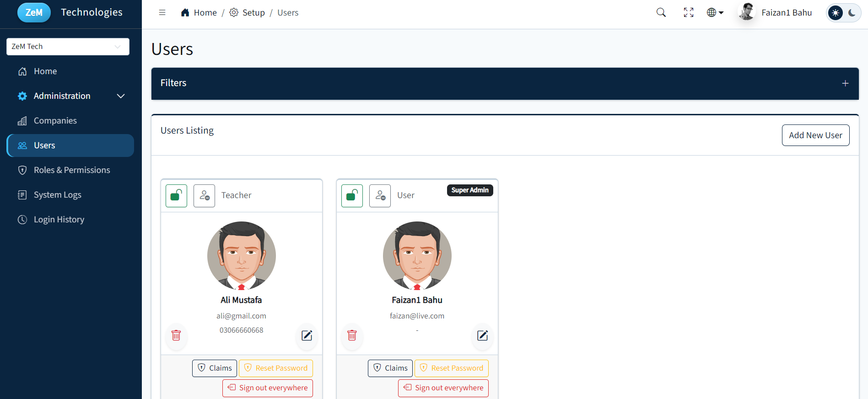Click the Ali Mustafa name text
Screen dimensions: 868x399
pos(241,300)
